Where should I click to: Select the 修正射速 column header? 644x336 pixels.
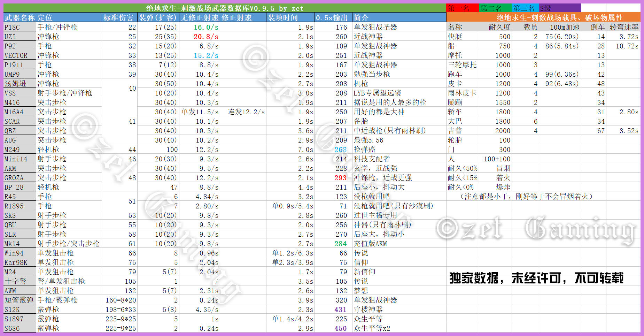[x=243, y=17]
